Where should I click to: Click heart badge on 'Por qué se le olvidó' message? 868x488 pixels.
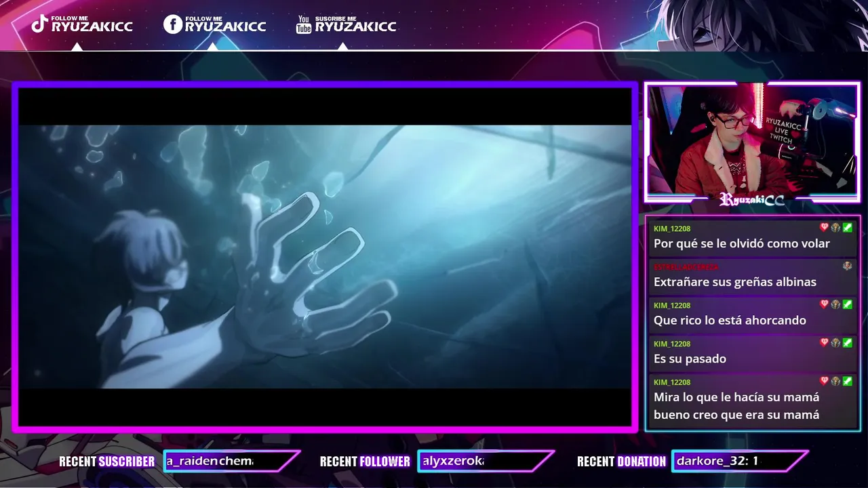click(x=825, y=228)
